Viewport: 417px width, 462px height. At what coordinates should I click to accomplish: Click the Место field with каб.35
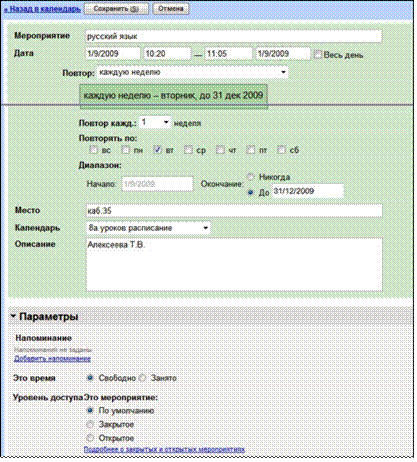(x=234, y=211)
